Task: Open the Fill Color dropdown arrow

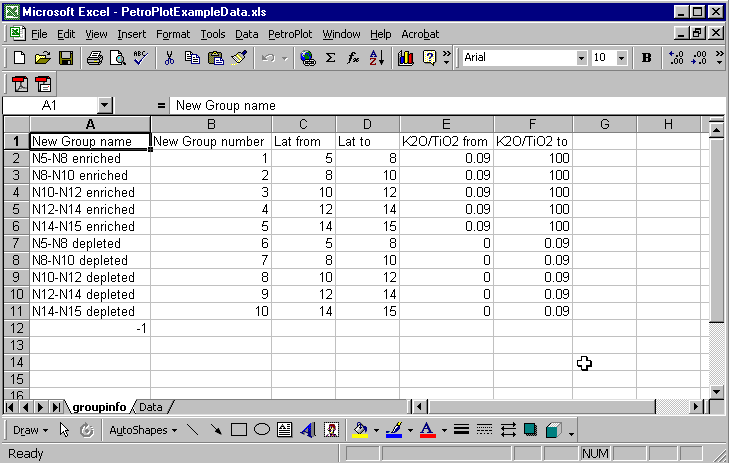Action: [376, 430]
